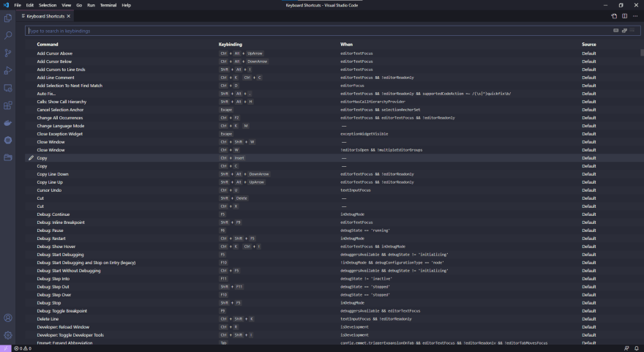Open the Explorer view in activity bar
Screen dimensions: 644x352
pyautogui.click(x=8, y=18)
